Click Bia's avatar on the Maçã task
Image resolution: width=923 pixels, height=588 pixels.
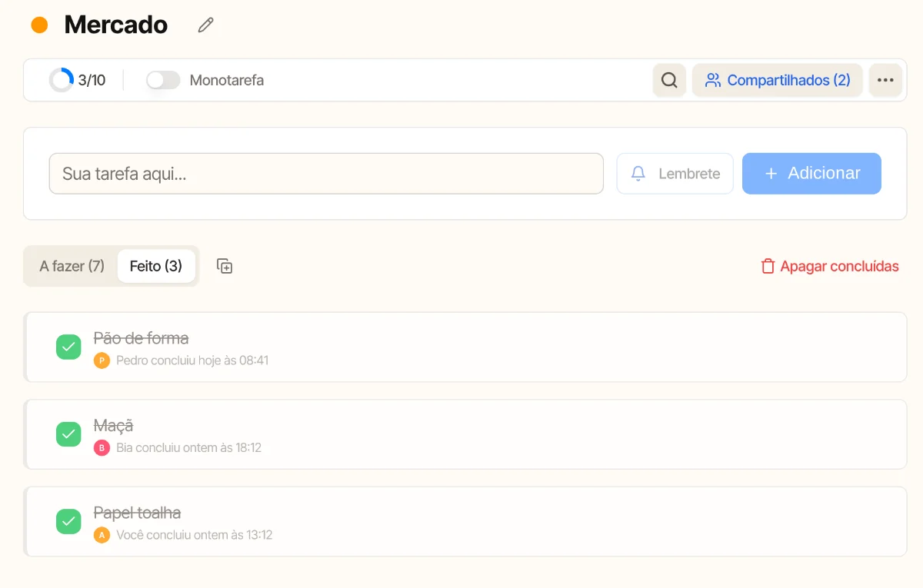pyautogui.click(x=102, y=448)
